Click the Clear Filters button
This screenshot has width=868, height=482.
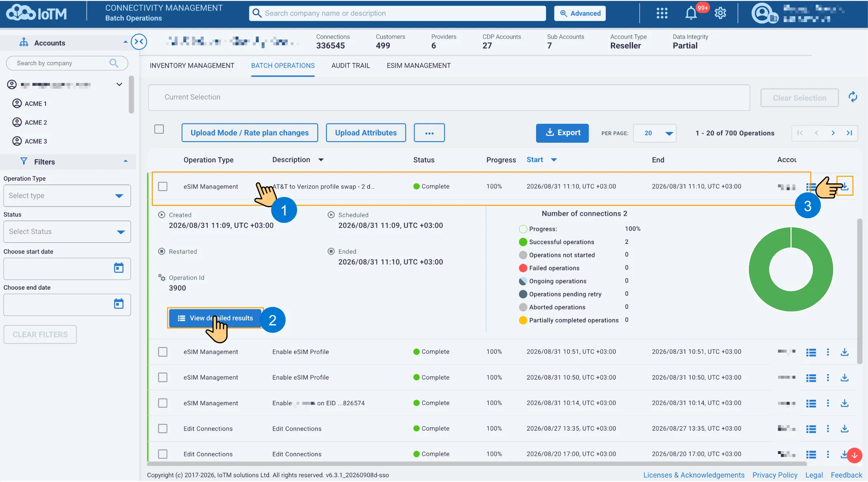pyautogui.click(x=40, y=335)
